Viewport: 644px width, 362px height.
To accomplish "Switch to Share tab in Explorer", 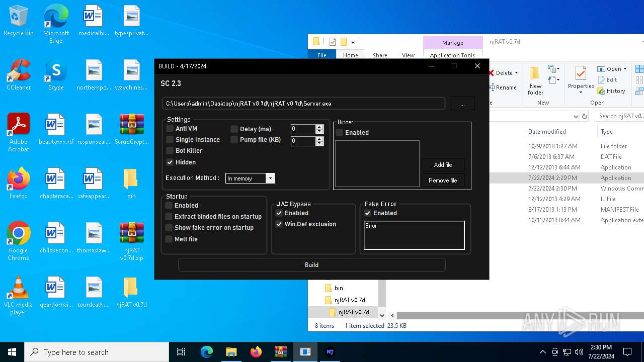I will click(380, 55).
